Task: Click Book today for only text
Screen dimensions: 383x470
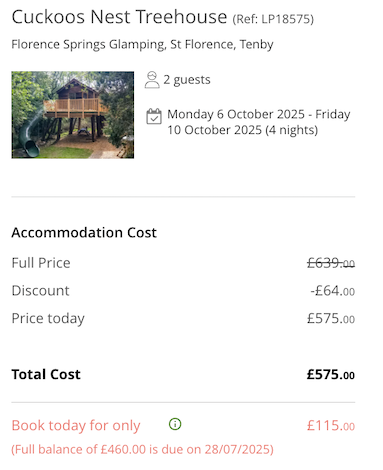Action: click(76, 426)
